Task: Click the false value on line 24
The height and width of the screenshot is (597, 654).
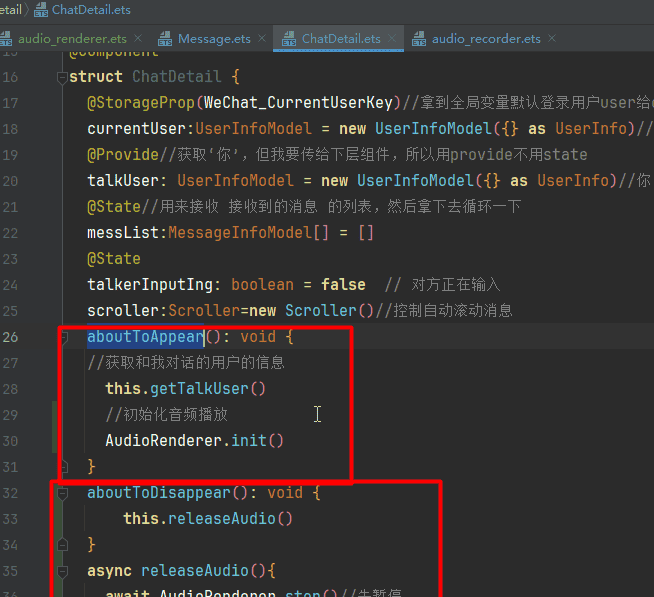Action: 343,285
